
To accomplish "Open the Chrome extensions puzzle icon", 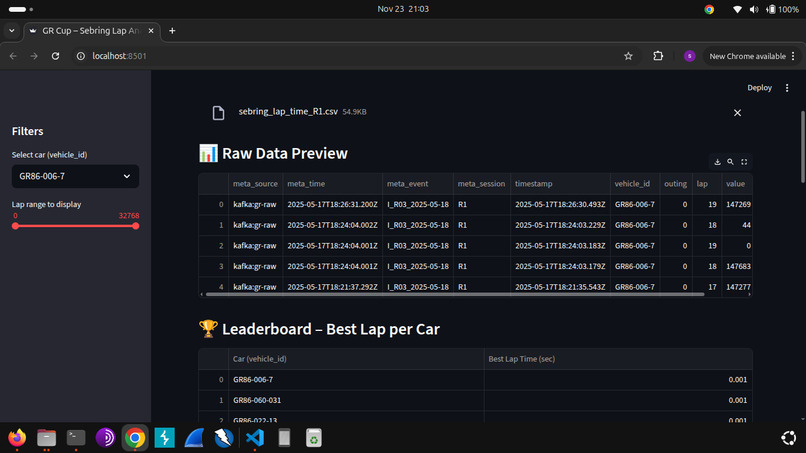I will coord(658,56).
